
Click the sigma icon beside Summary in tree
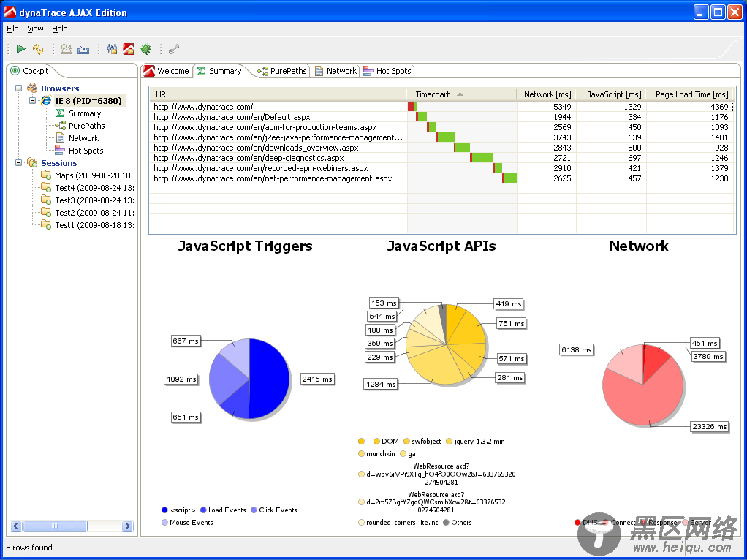(60, 113)
